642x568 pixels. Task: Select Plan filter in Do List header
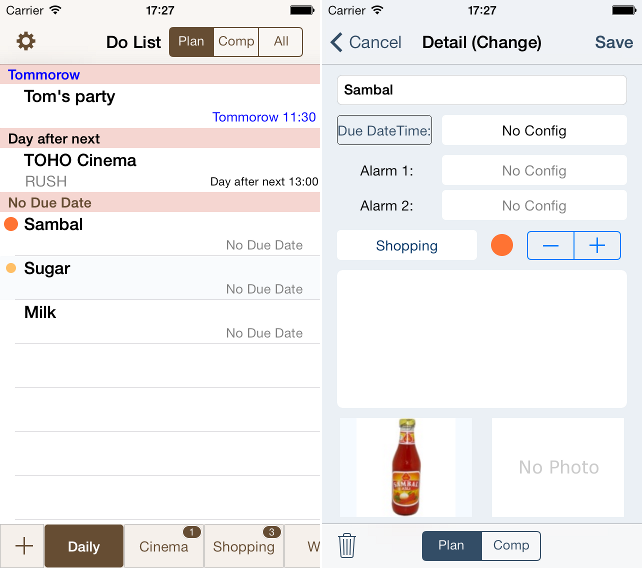191,42
